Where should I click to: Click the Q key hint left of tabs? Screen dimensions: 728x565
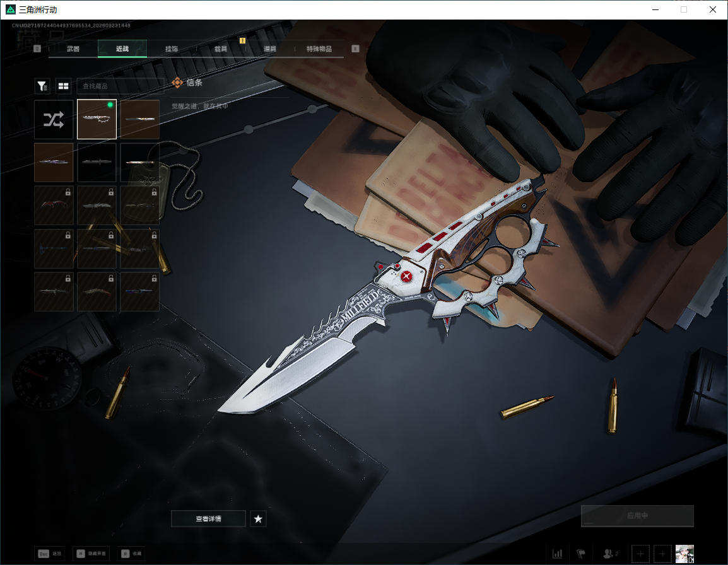37,49
